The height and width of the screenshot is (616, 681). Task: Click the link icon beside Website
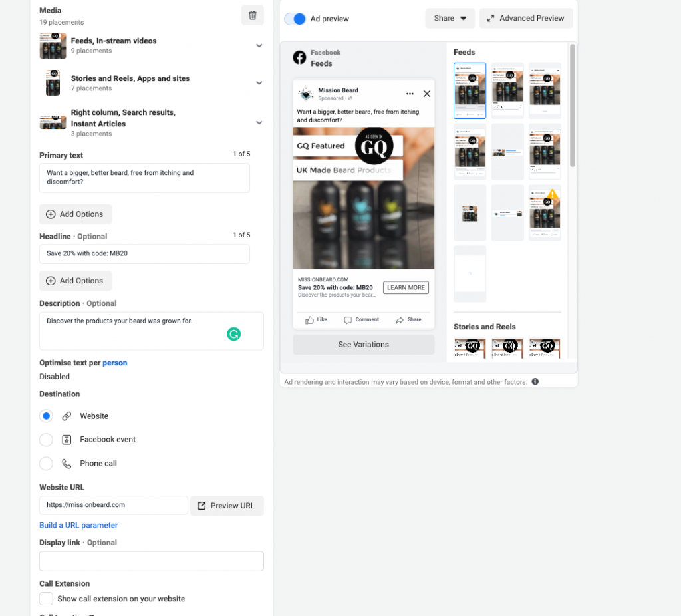pyautogui.click(x=67, y=416)
